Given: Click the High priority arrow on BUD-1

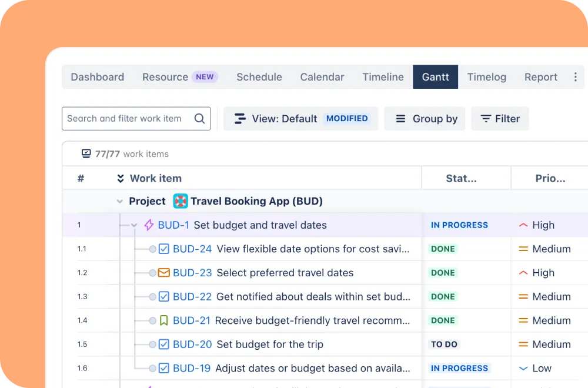Looking at the screenshot, I should [x=523, y=225].
